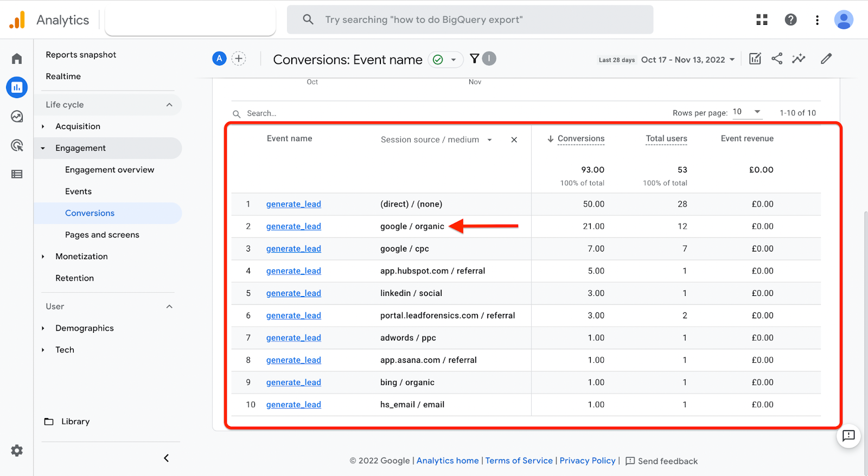Open the report status check dropdown
The height and width of the screenshot is (476, 868).
(445, 60)
